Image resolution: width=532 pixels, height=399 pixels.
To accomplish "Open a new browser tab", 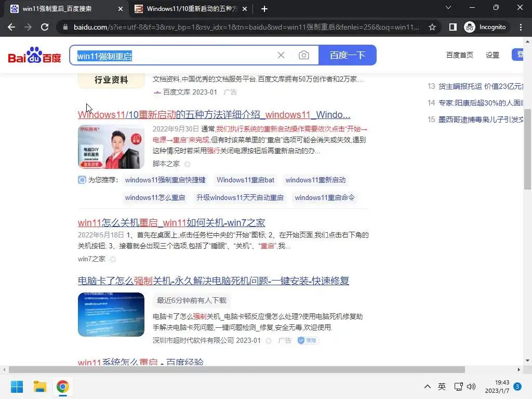I will tap(264, 9).
